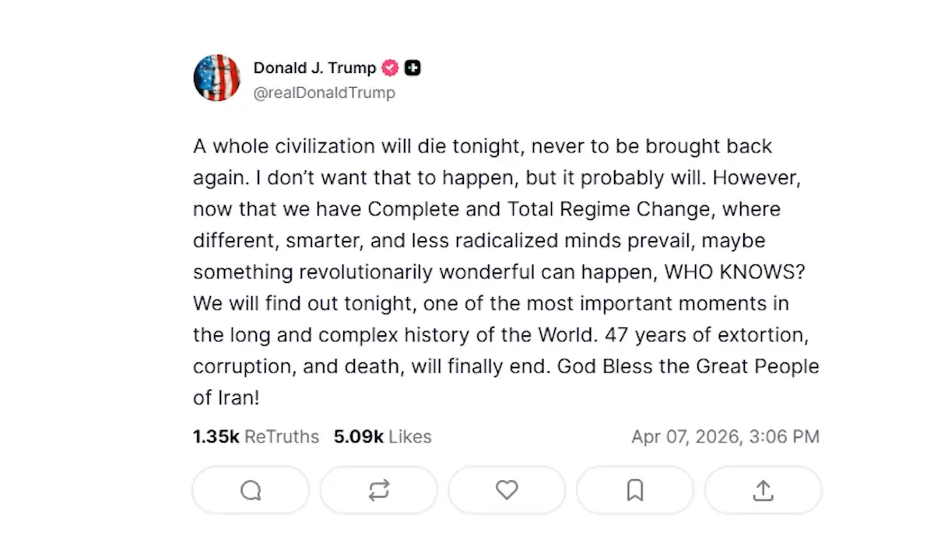Viewport: 934px width, 560px height.
Task: Click the 'Likes' label text
Action: coord(410,437)
